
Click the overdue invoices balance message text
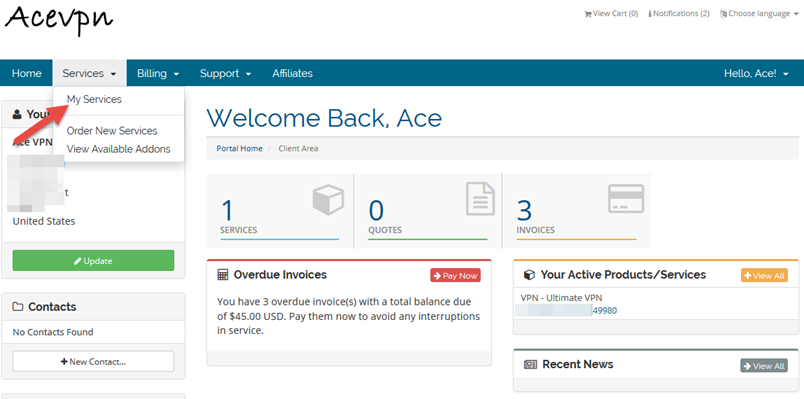click(349, 316)
